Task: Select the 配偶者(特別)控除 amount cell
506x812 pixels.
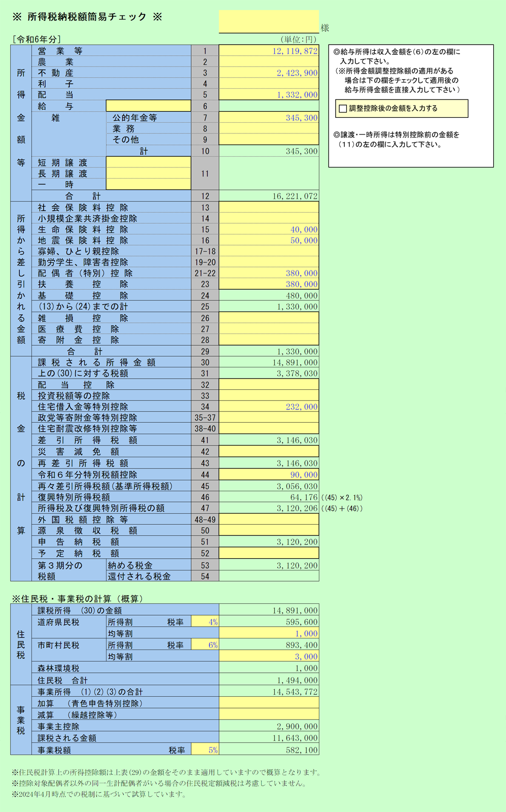Action: pos(269,273)
